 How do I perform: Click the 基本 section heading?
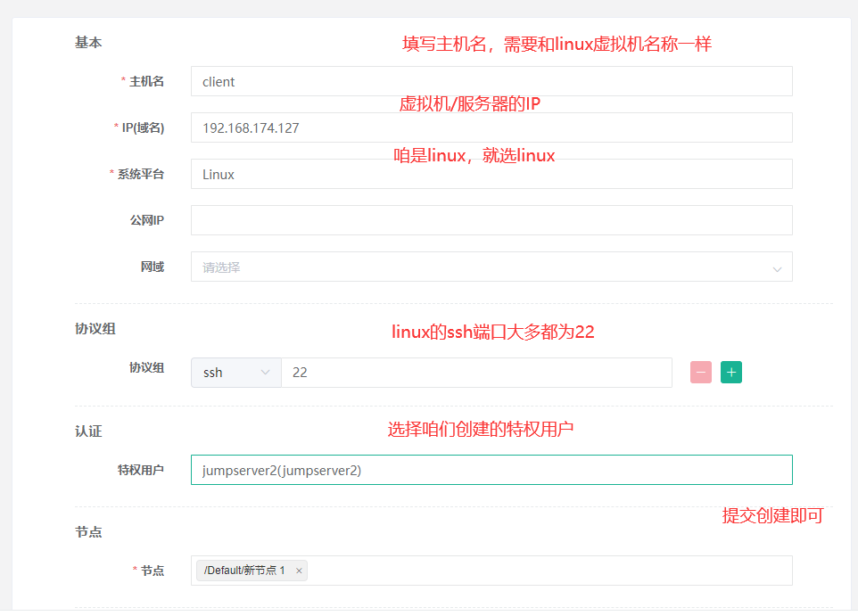pyautogui.click(x=88, y=42)
